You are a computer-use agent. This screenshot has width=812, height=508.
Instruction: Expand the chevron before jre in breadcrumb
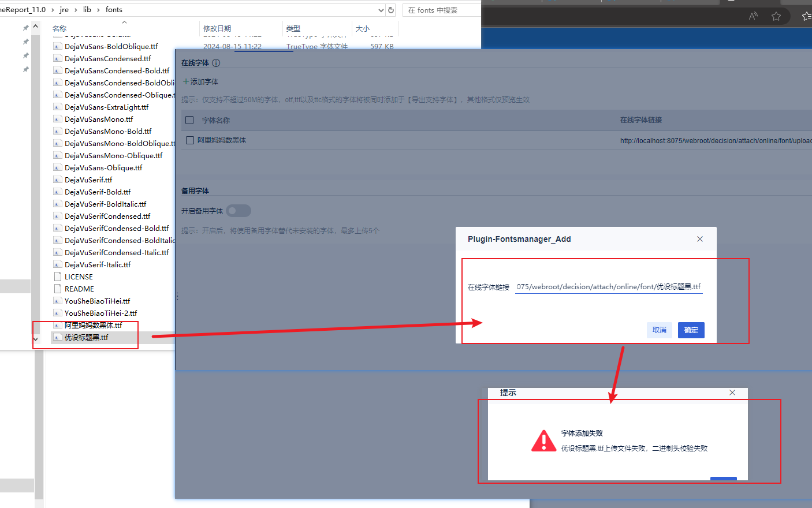(x=53, y=10)
